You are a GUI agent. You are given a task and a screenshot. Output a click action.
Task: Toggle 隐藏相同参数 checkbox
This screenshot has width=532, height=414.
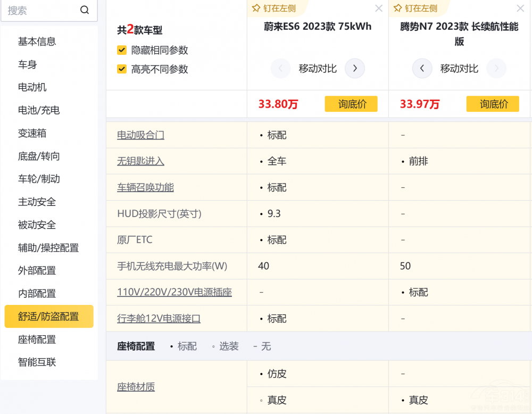coord(122,51)
